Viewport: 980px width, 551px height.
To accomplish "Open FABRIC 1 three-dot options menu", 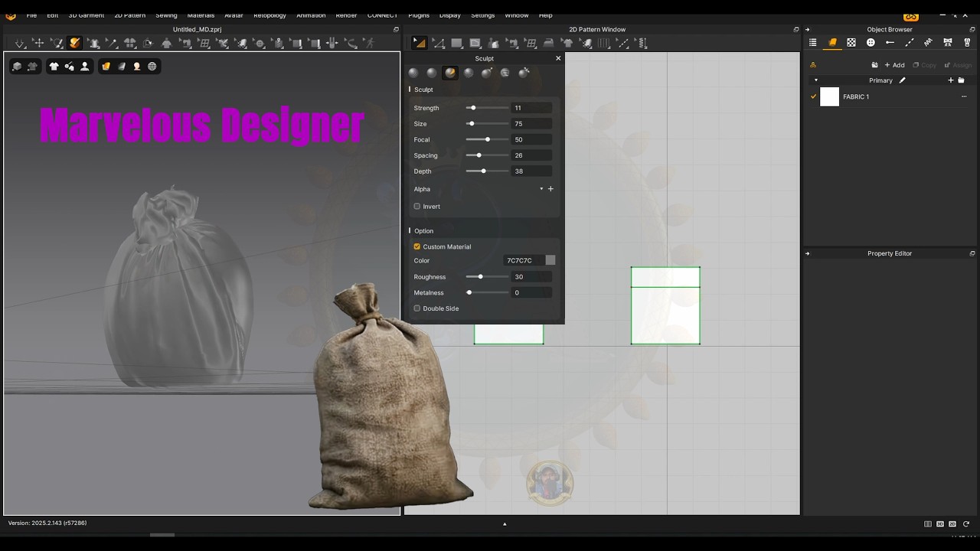I will [x=964, y=97].
